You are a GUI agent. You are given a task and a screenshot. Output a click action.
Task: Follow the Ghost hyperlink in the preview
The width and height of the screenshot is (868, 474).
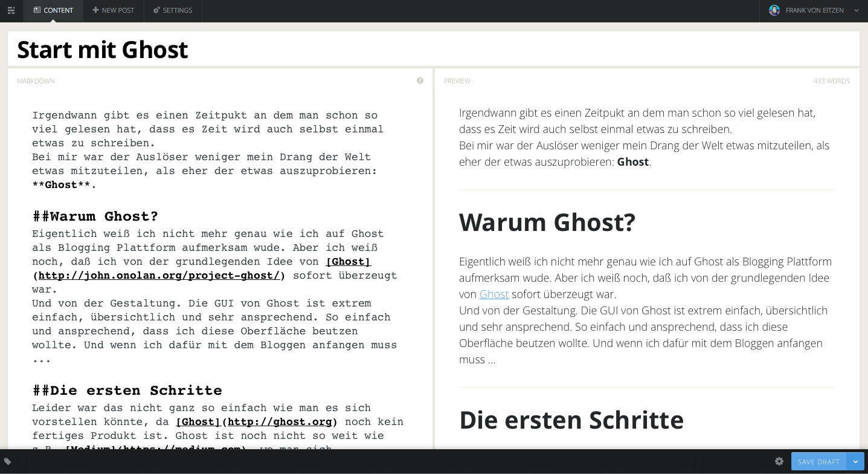(x=494, y=294)
